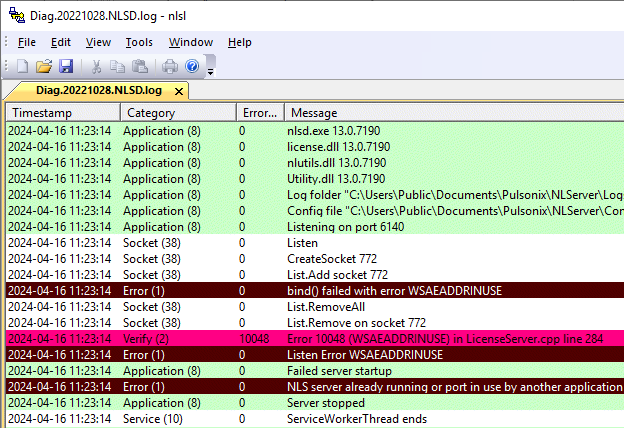Expand the toolbar options overflow arrow
Viewport: 624px width, 428px height.
[x=210, y=68]
